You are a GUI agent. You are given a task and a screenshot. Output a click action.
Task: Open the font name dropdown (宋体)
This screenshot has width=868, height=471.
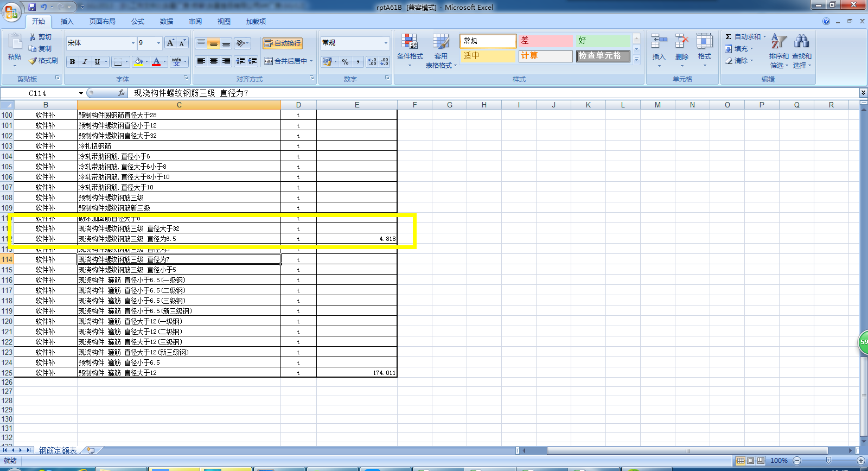pos(133,43)
